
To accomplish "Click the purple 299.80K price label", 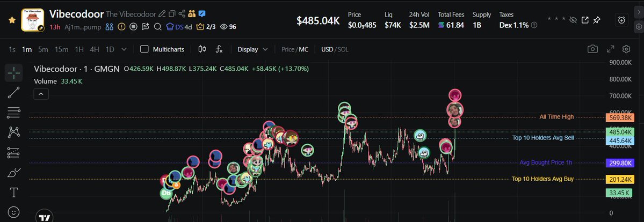I will click(x=620, y=163).
